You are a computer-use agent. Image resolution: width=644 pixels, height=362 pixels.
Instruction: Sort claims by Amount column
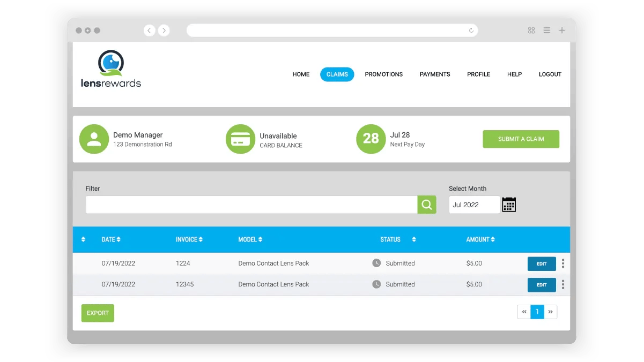(x=480, y=239)
